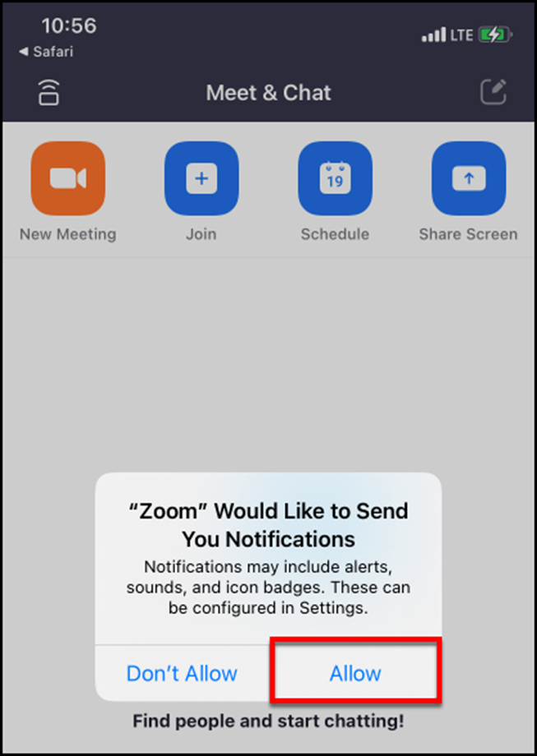Viewport: 537px width, 756px height.
Task: Tap the Share Screen upload arrow icon
Action: (x=469, y=178)
